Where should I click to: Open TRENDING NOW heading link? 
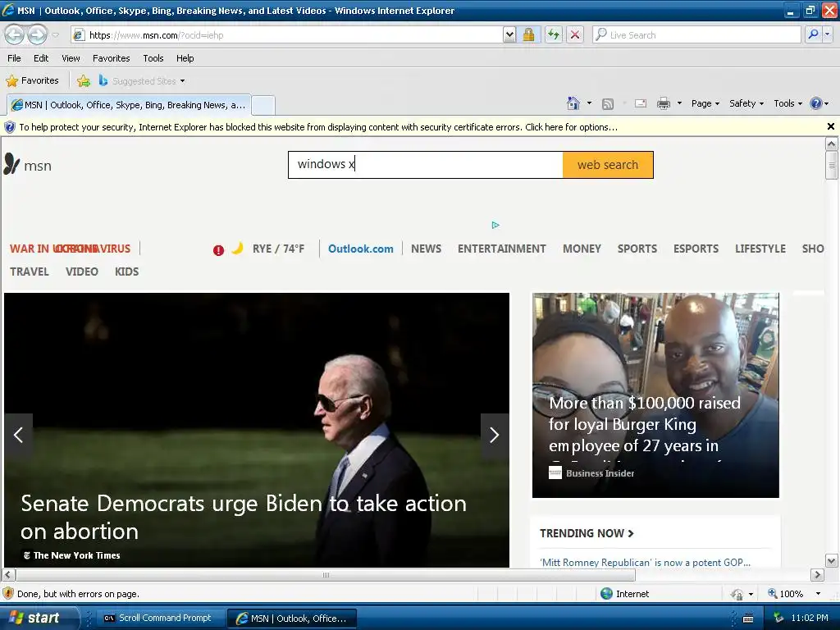(x=587, y=533)
